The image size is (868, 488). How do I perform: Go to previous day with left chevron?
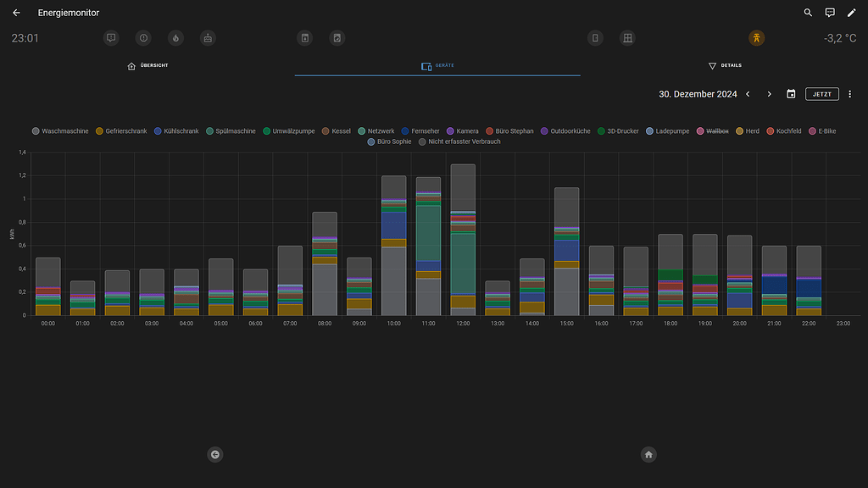748,94
